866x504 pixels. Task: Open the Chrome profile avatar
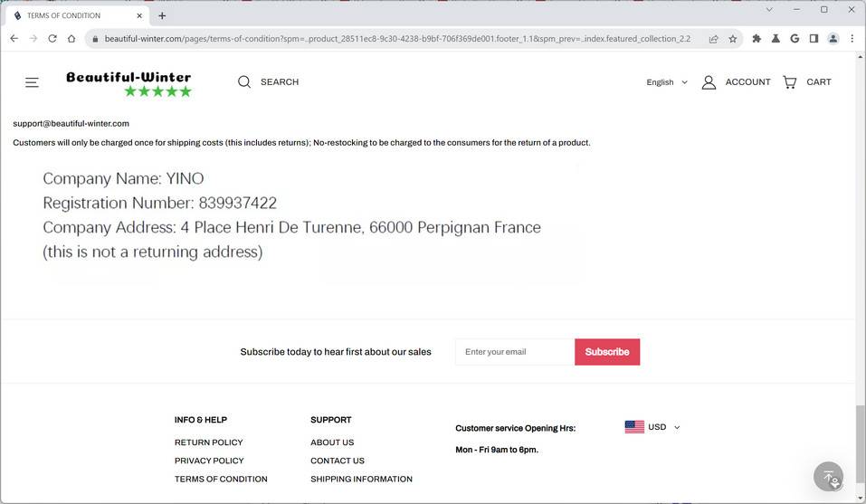tap(833, 39)
